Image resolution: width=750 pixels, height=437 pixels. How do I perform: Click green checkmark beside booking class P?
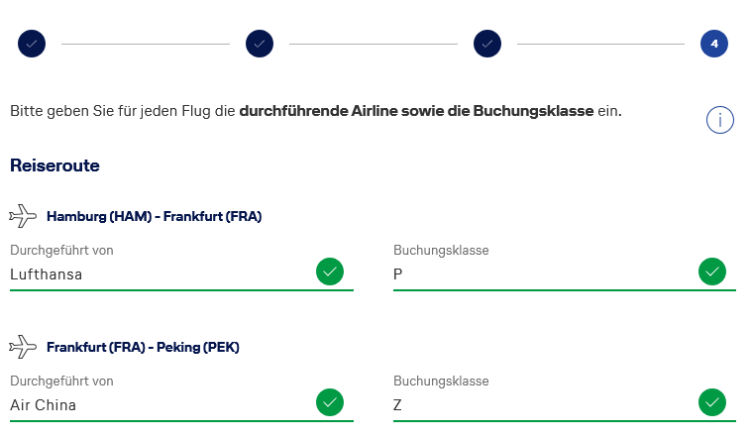coord(712,271)
